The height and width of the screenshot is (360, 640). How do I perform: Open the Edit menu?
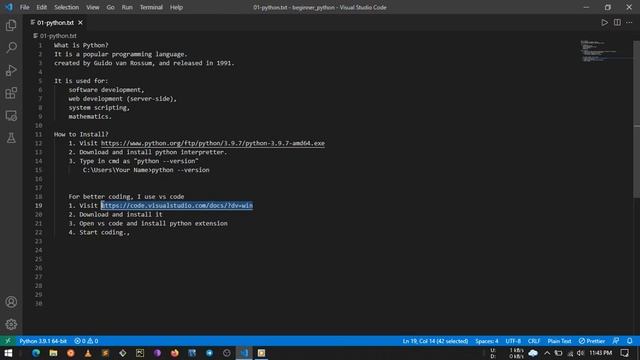42,7
